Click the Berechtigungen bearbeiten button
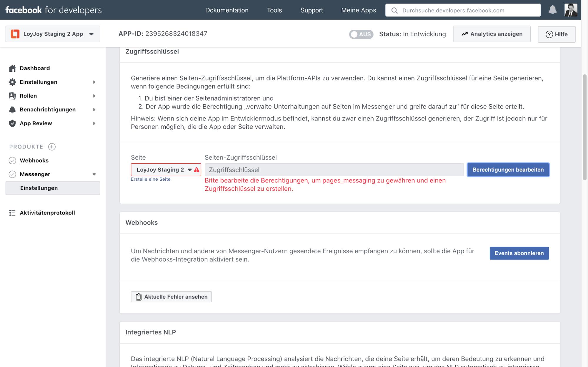Image resolution: width=588 pixels, height=367 pixels. (508, 170)
